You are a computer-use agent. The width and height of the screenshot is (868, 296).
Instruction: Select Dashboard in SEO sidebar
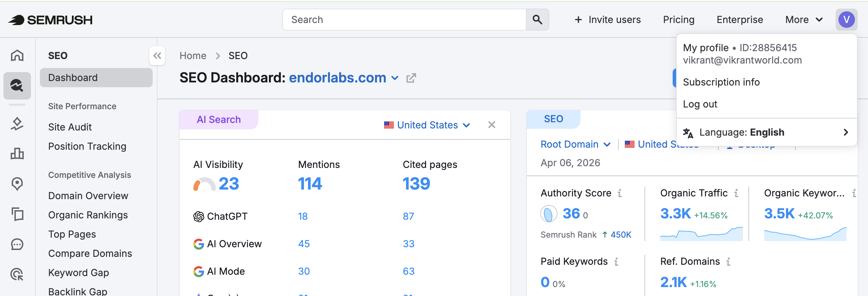pos(96,78)
